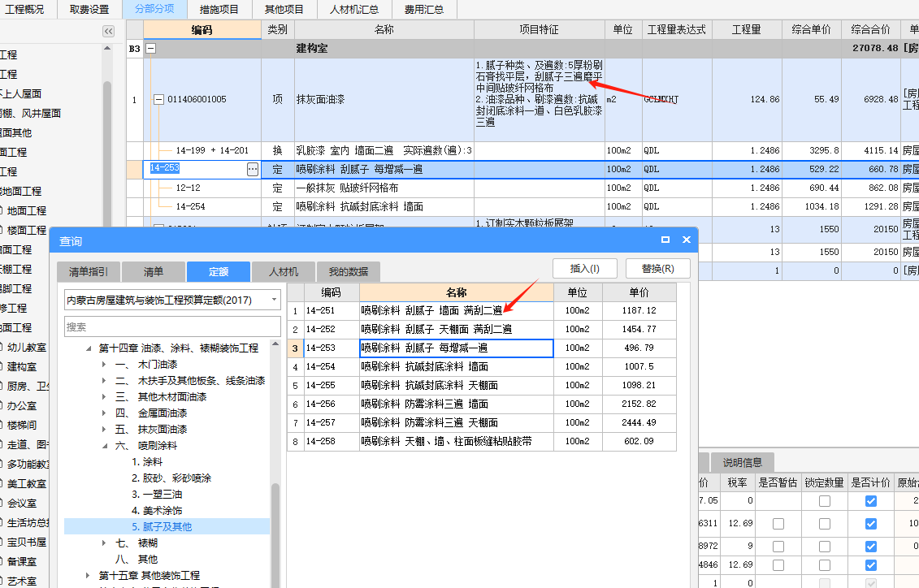The height and width of the screenshot is (588, 919).
Task: Collapse the B3 建构室 section
Action: 150,49
